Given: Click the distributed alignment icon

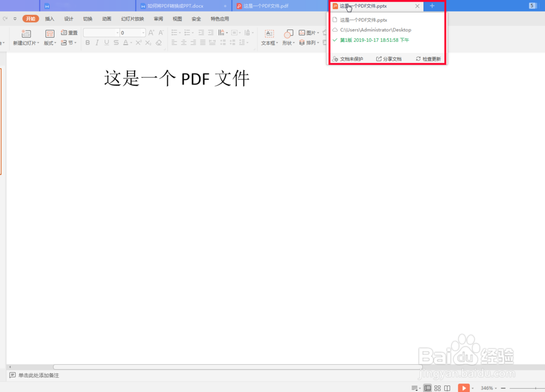Looking at the screenshot, I should point(212,42).
